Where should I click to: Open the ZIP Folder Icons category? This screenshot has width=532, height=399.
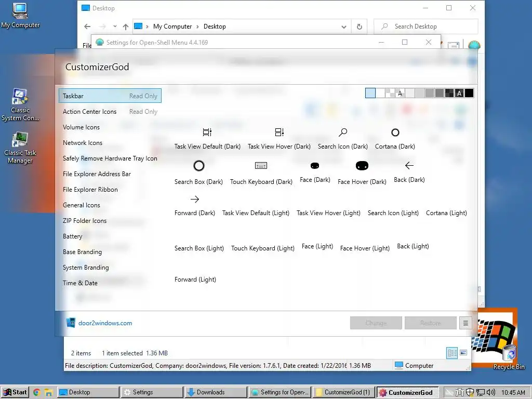110,221
